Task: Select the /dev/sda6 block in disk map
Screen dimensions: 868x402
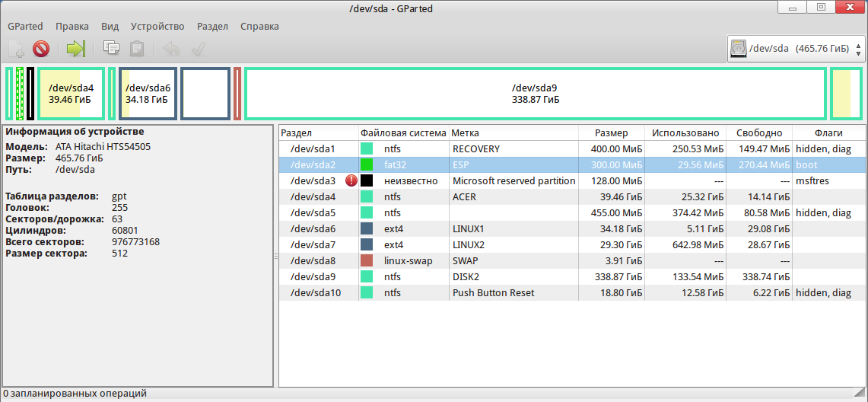Action: [148, 94]
